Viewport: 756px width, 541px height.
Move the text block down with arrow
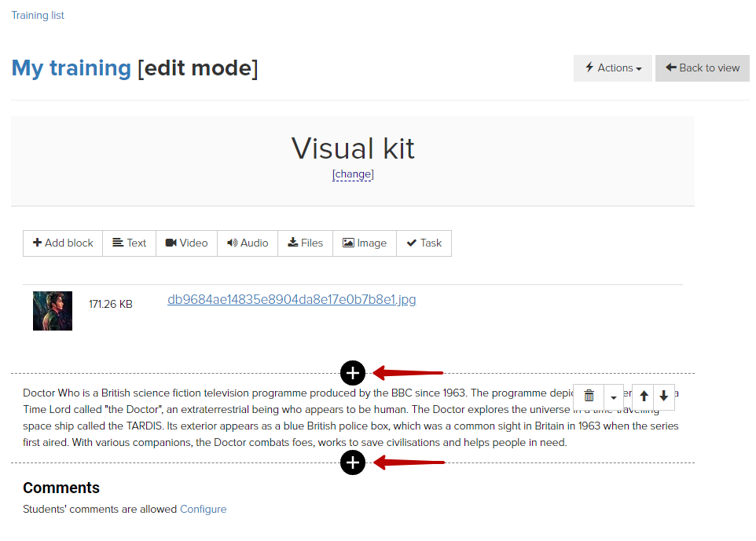[x=664, y=397]
